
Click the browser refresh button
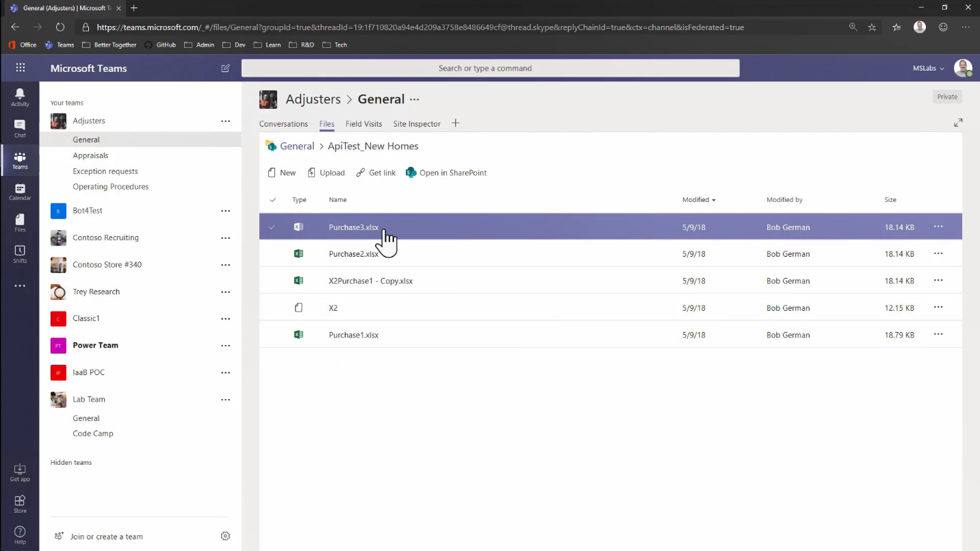tap(60, 27)
